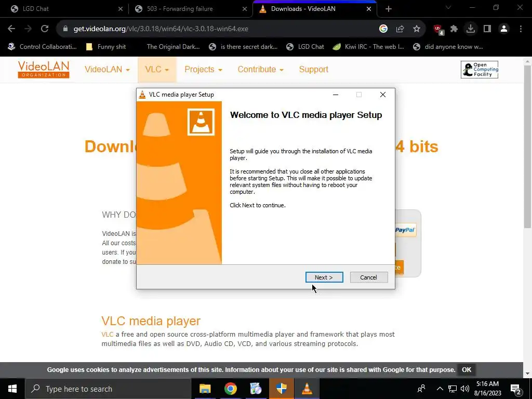Close the LGD Chat tab

pyautogui.click(x=121, y=9)
